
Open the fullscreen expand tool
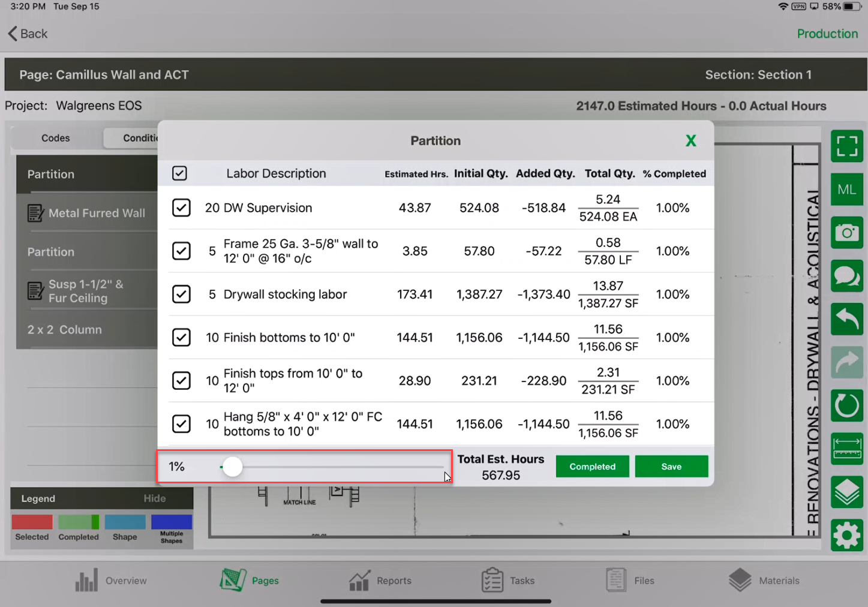pos(846,146)
